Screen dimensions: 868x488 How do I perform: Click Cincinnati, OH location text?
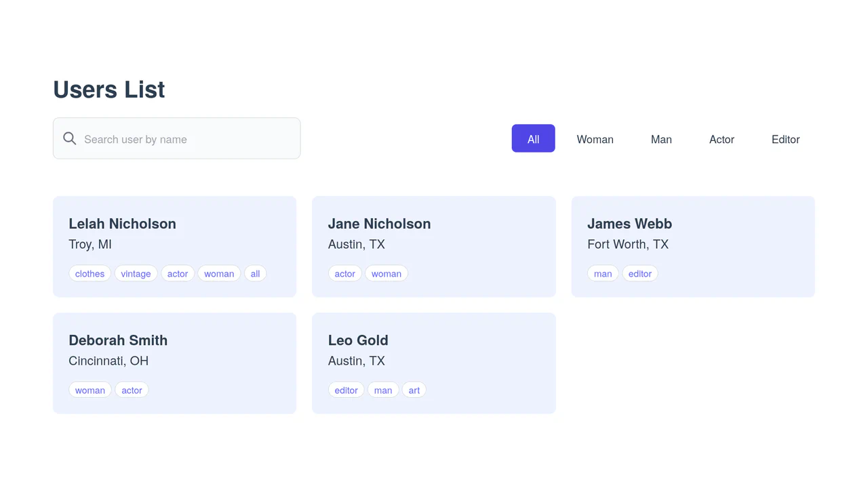(108, 361)
